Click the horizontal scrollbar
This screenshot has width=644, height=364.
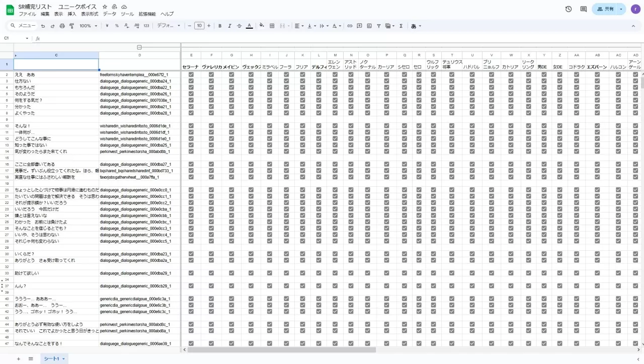coord(282,349)
